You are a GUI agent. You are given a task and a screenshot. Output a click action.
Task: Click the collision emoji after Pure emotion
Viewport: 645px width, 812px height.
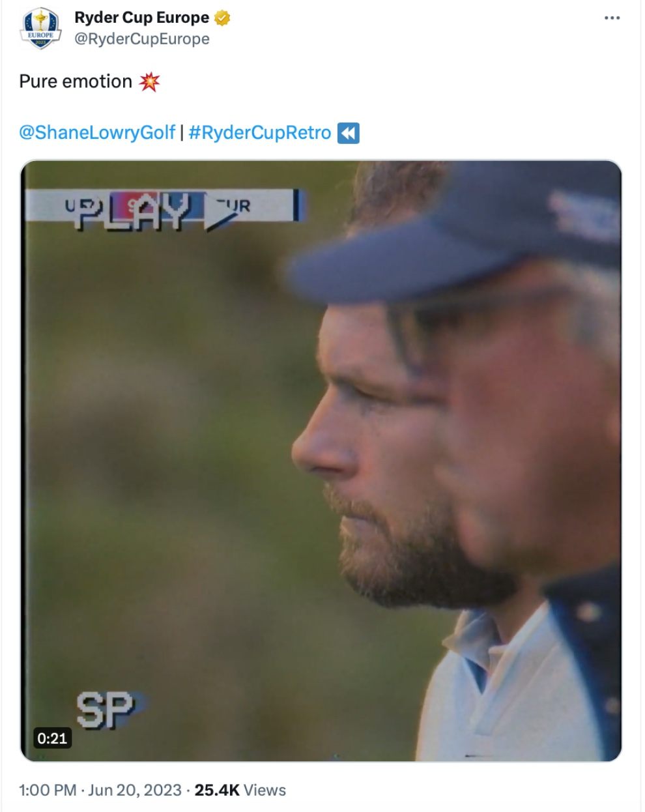pos(150,81)
